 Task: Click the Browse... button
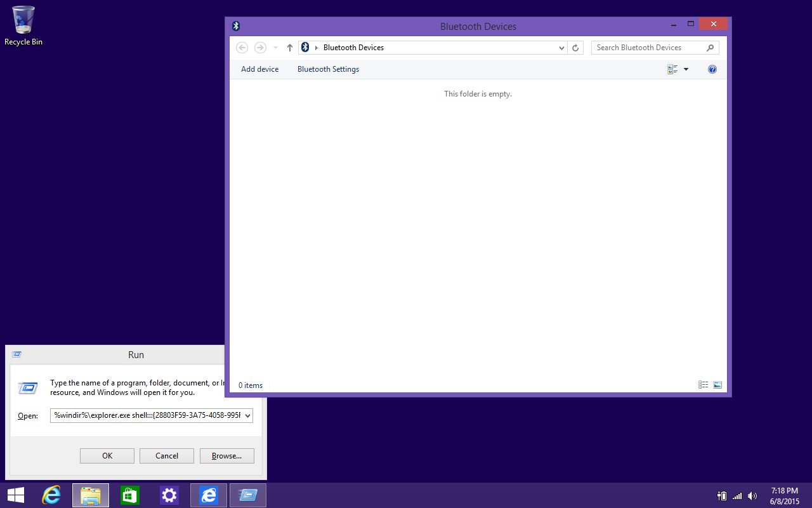pos(226,456)
